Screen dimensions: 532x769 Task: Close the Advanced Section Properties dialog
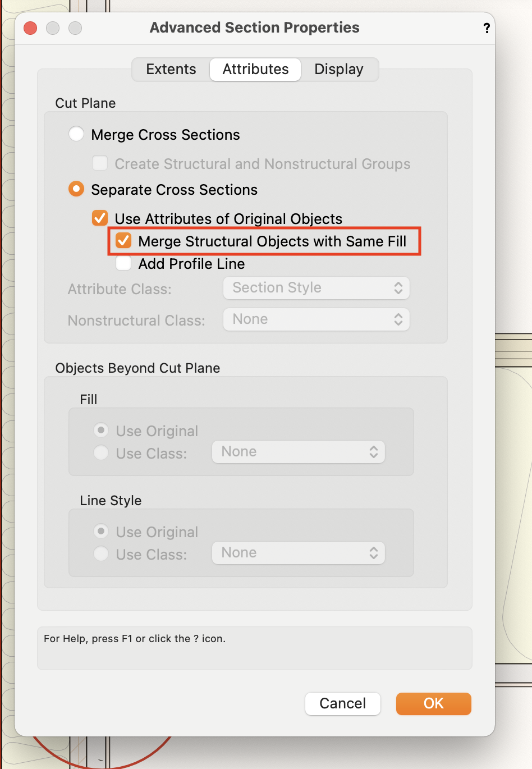coord(30,28)
